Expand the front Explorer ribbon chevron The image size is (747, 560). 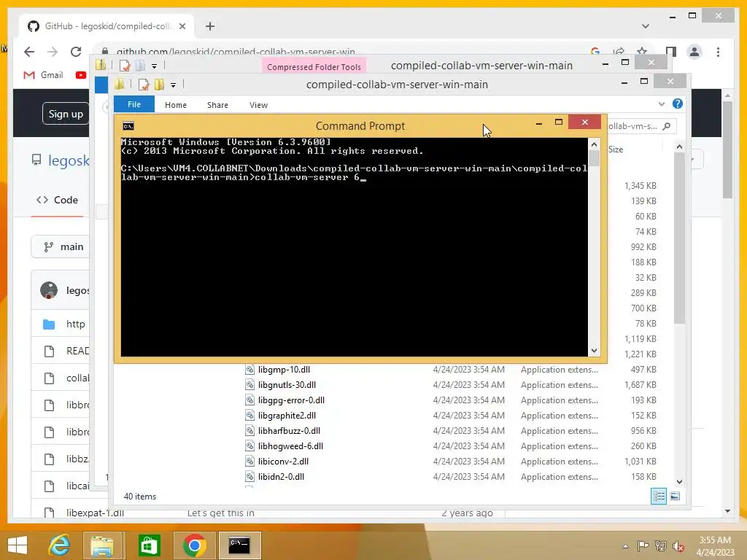click(x=661, y=104)
